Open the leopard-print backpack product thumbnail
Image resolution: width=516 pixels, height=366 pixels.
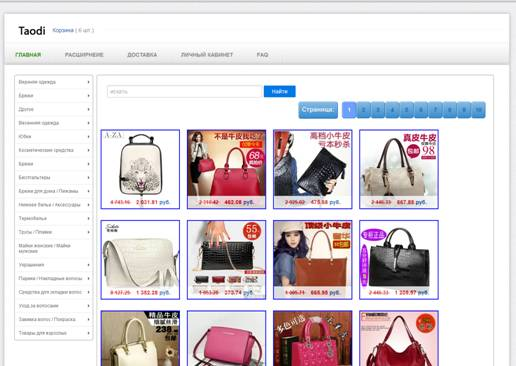click(140, 169)
